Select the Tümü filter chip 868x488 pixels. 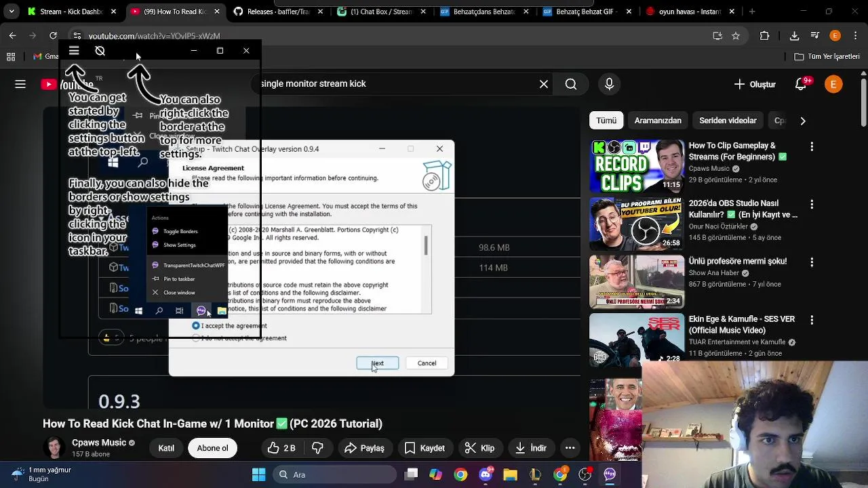tap(606, 121)
